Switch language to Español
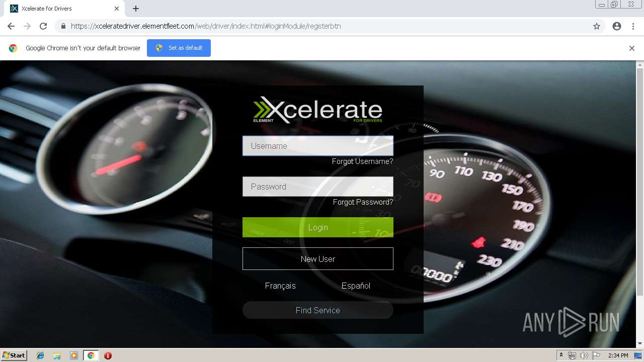 [356, 286]
